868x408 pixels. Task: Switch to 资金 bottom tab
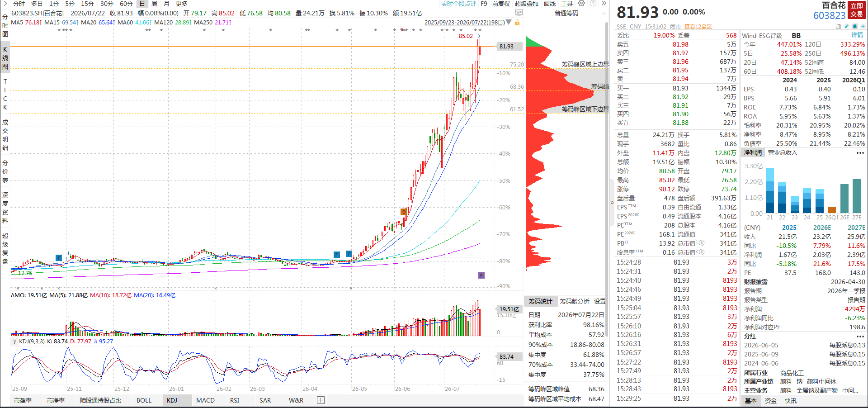(x=770, y=401)
